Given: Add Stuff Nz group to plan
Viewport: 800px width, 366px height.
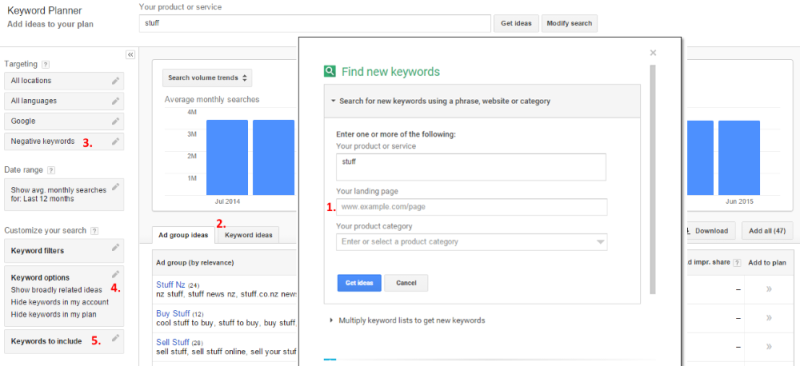Looking at the screenshot, I should tap(769, 289).
